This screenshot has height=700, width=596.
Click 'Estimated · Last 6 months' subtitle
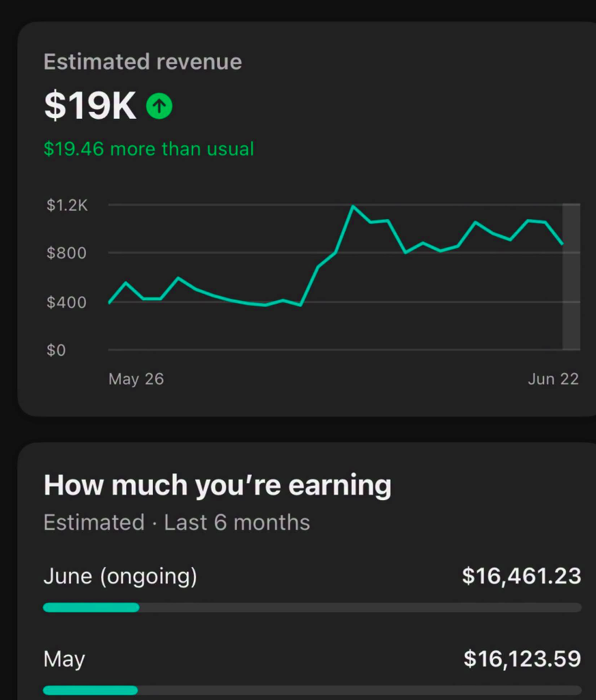coord(176,523)
